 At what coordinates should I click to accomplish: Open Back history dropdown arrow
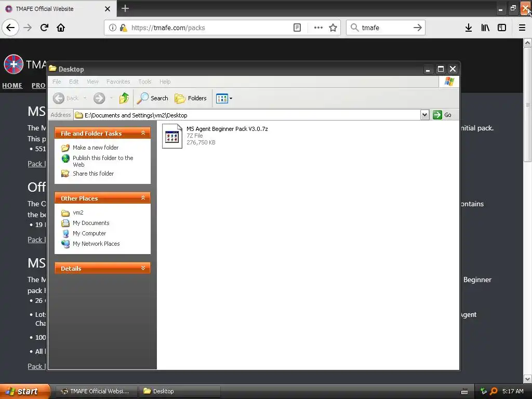[85, 98]
